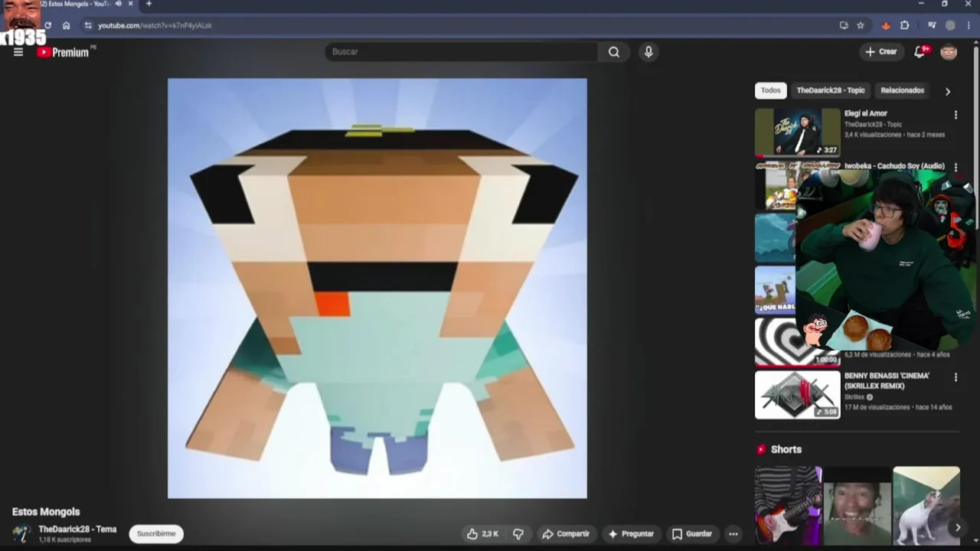This screenshot has height=551, width=980.
Task: Go to browser home page button
Action: 67,25
